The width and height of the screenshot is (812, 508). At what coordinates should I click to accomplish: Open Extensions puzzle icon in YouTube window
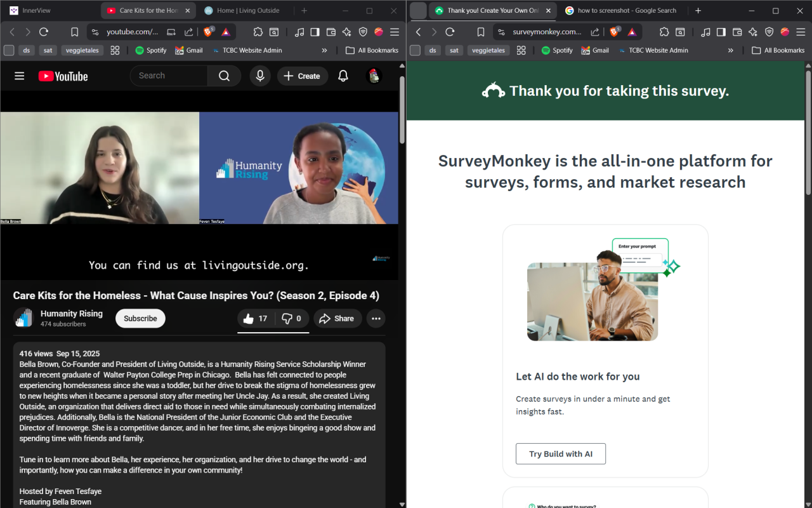[x=258, y=32]
